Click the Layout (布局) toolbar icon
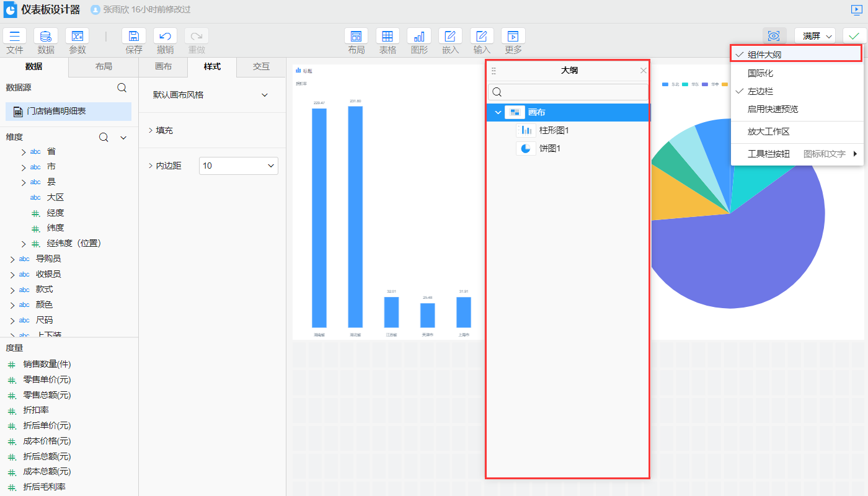Screen dimensions: 868x496 (356, 36)
